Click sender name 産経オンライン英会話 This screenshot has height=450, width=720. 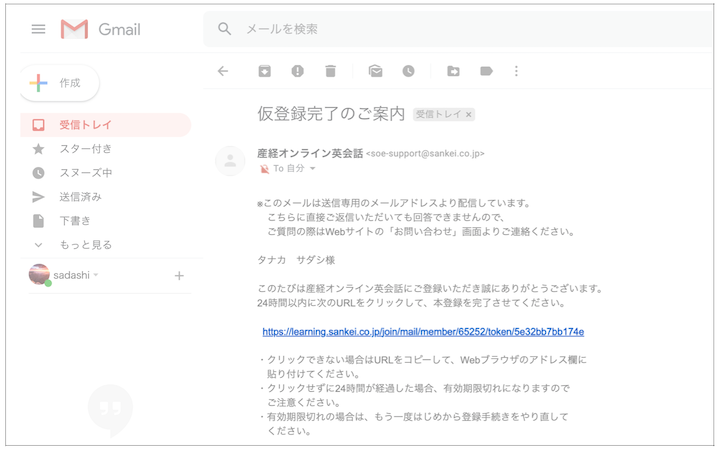[x=310, y=153]
